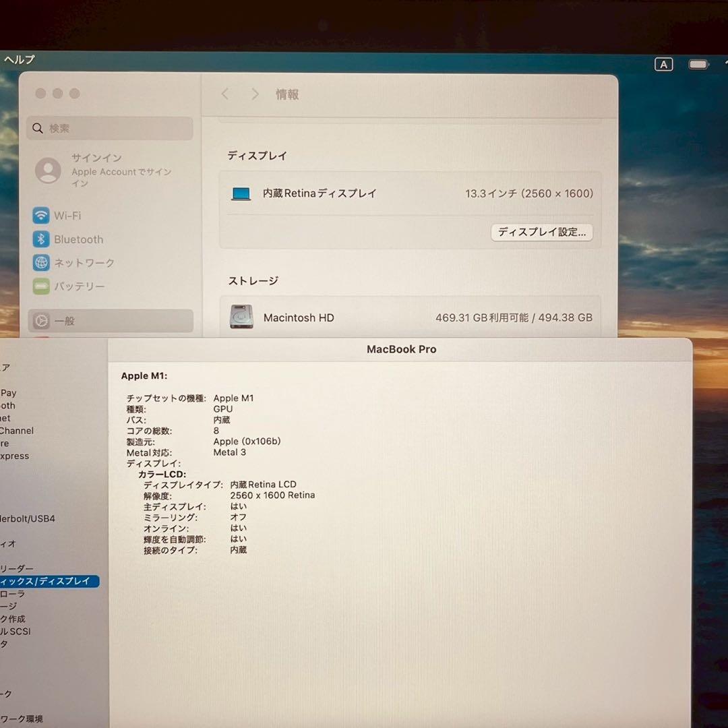Select the SCSI entry in the hardware list

pyautogui.click(x=15, y=632)
